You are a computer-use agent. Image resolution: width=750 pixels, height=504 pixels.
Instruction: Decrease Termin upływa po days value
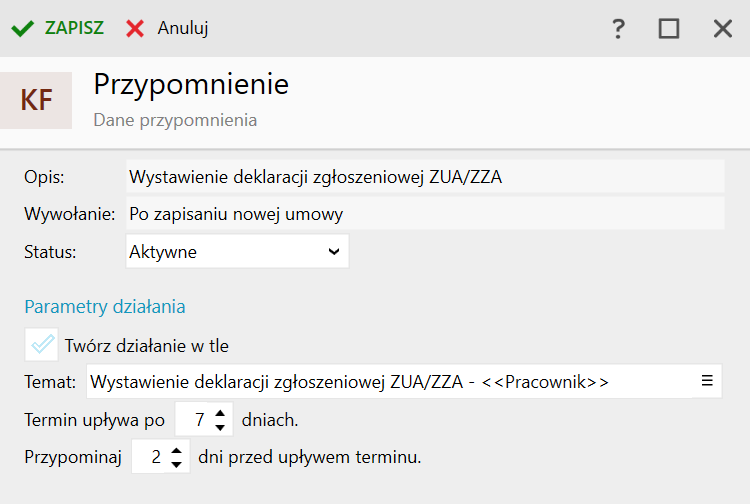click(x=220, y=427)
